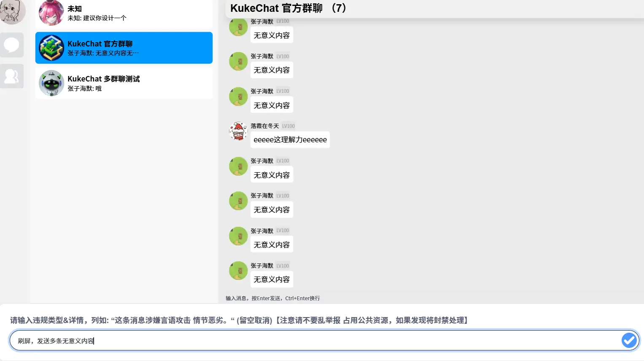
Task: Click 张子海默's avatar on the bottom message
Action: click(238, 271)
